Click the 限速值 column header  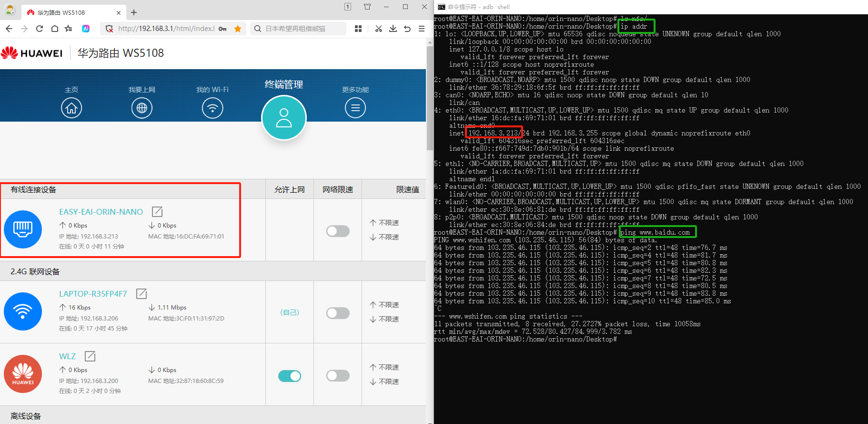click(408, 189)
